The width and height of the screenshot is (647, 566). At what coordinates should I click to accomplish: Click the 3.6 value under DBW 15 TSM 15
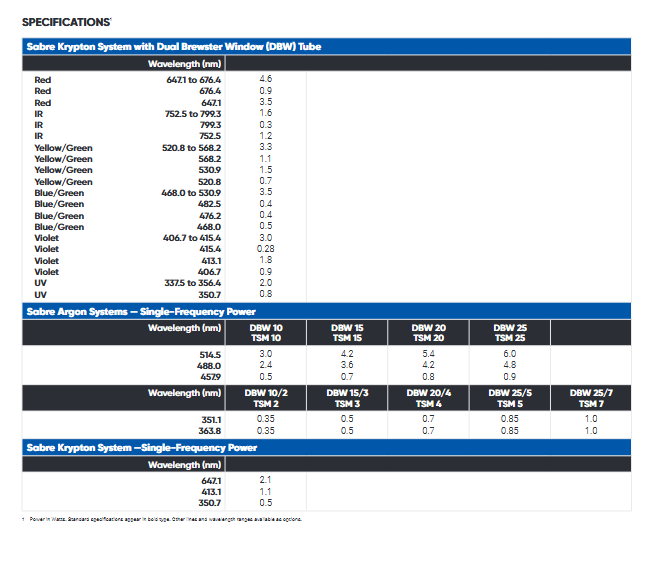pyautogui.click(x=347, y=365)
